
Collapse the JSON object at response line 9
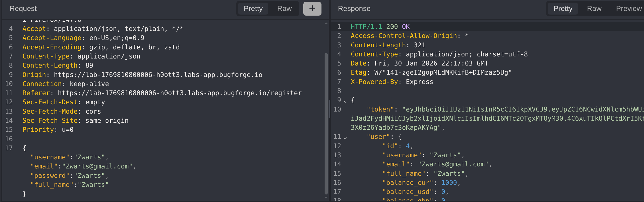click(x=345, y=101)
